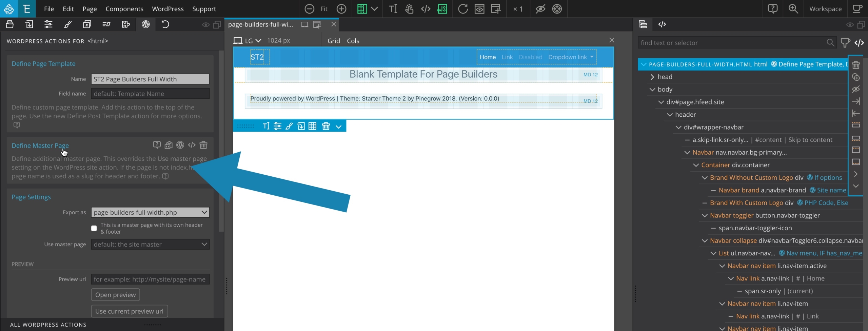868x331 pixels.
Task: Open the Element properties sliders icon
Action: coord(48,24)
